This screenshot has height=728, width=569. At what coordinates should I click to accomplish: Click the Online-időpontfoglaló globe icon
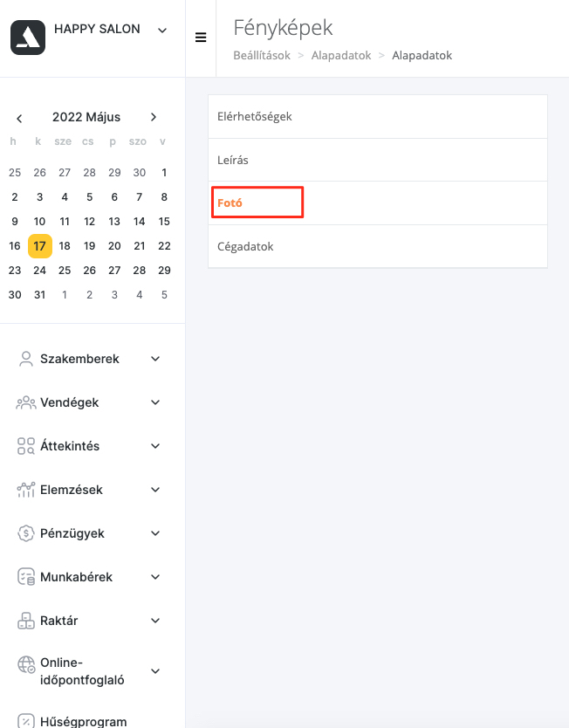(x=26, y=664)
